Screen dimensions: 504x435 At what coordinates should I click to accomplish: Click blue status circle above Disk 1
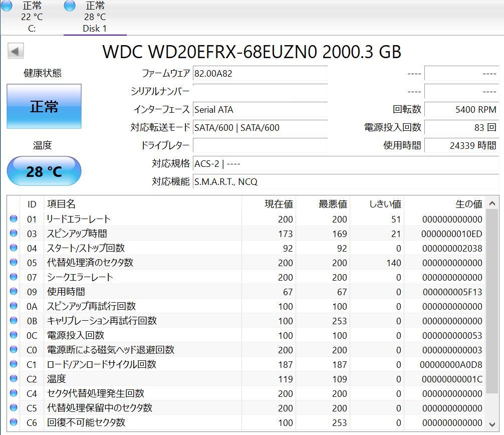coord(70,6)
